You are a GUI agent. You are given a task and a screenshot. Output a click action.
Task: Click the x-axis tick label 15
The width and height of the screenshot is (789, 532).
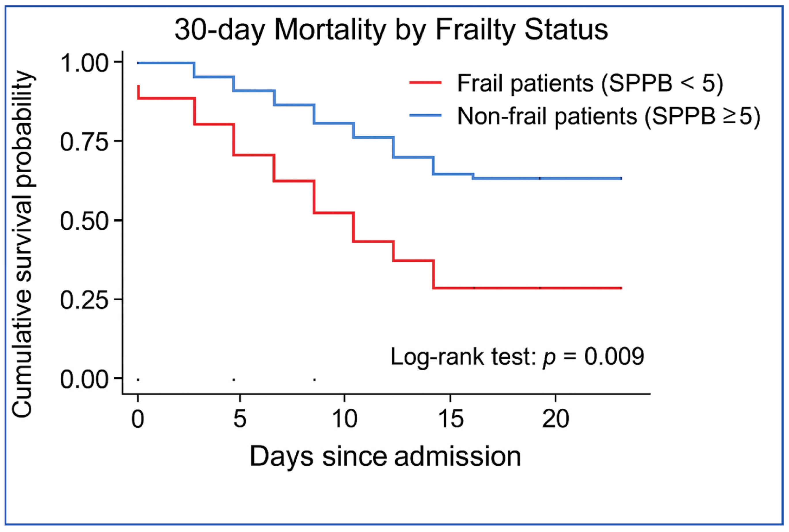point(451,419)
